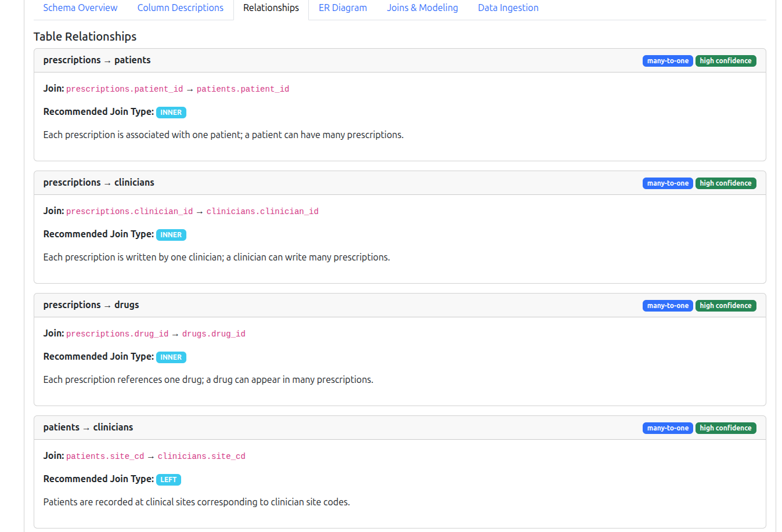Click the patients.site_cd code text
782x532 pixels.
[105, 457]
